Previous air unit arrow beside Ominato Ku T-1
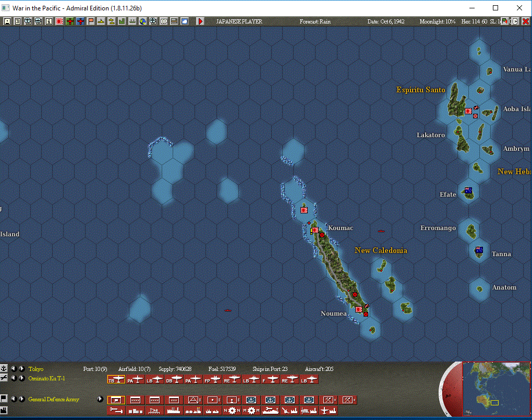 14,378
